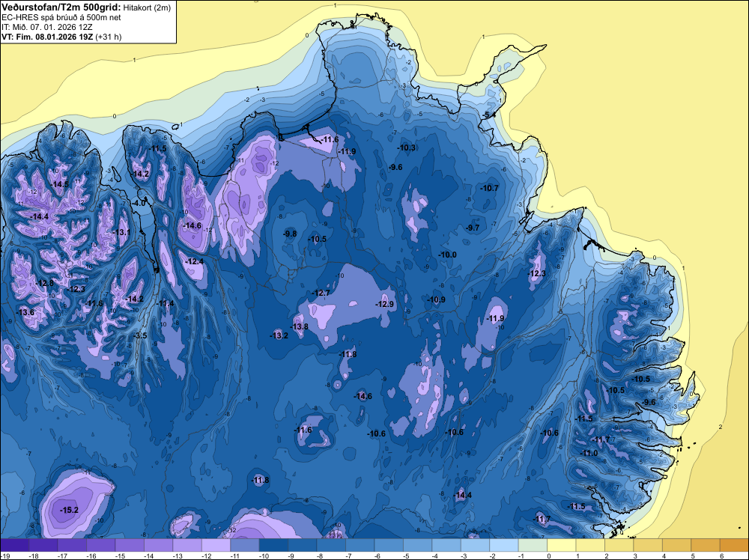The width and height of the screenshot is (749, 560).
Task: Click the '5' label on the colour scale
Action: [693, 556]
